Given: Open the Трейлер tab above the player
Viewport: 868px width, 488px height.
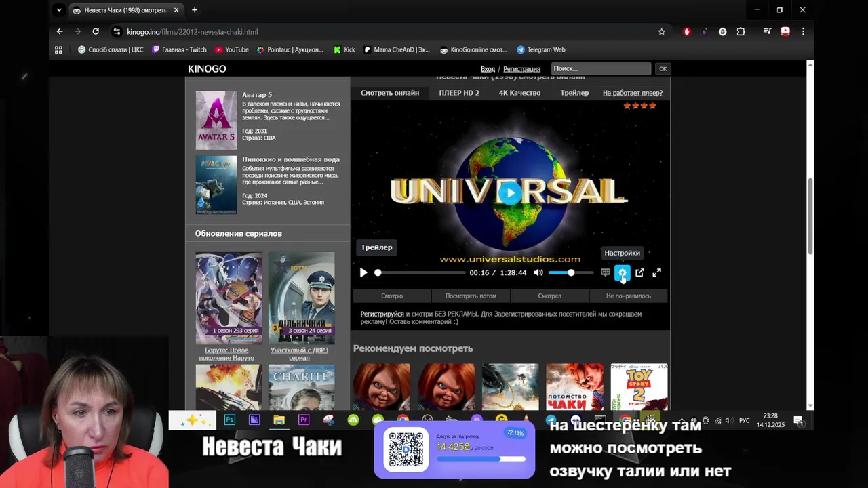Looking at the screenshot, I should point(574,93).
